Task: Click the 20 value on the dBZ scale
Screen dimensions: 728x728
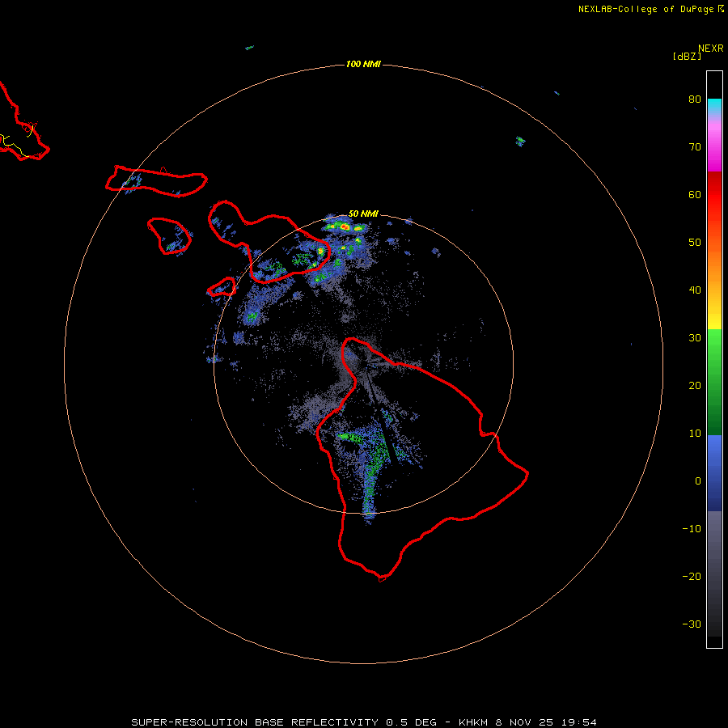Action: pyautogui.click(x=695, y=385)
